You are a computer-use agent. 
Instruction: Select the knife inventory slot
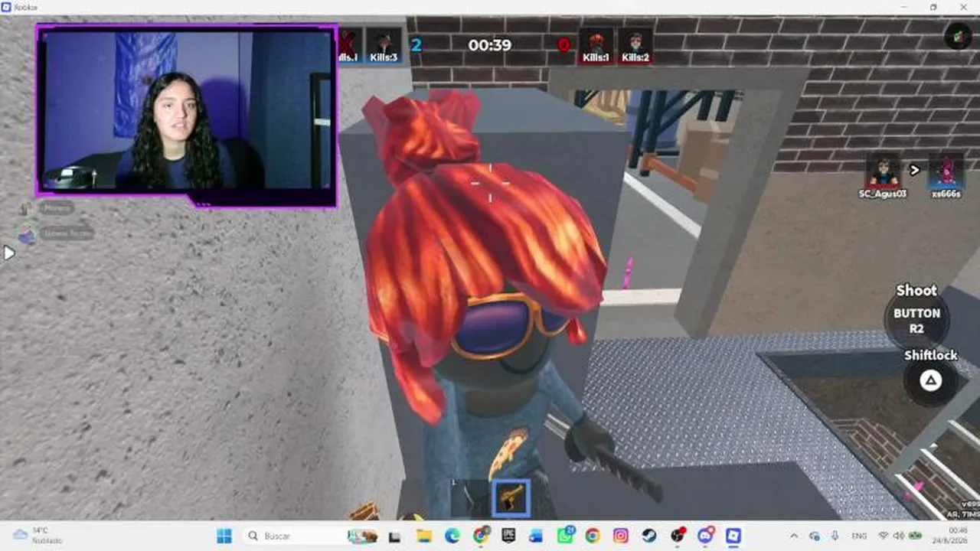[x=470, y=498]
